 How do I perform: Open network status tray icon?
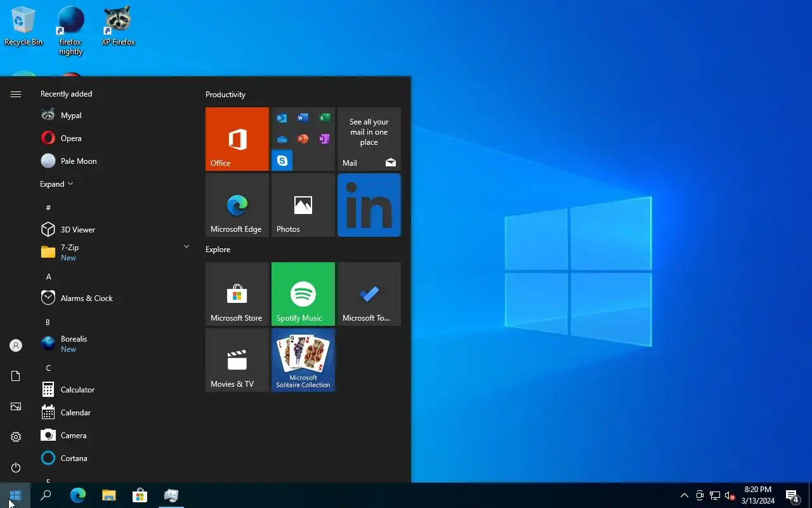[715, 495]
